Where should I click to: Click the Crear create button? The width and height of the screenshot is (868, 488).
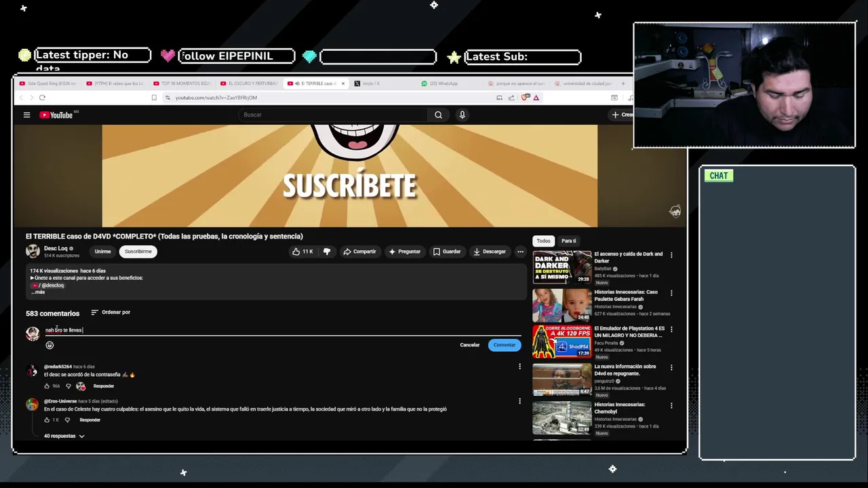click(x=622, y=115)
